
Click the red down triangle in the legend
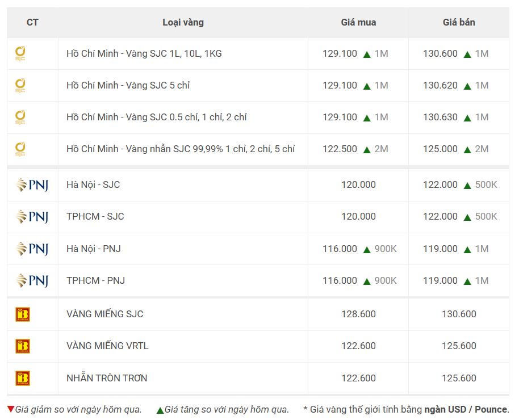tap(11, 409)
